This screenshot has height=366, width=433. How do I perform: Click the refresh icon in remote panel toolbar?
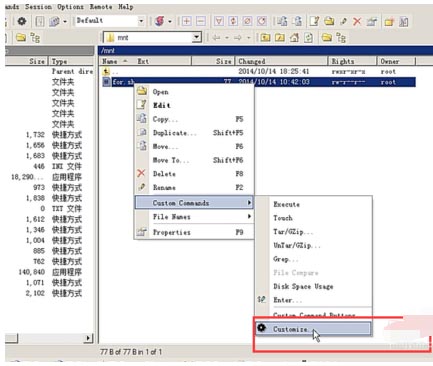point(308,38)
